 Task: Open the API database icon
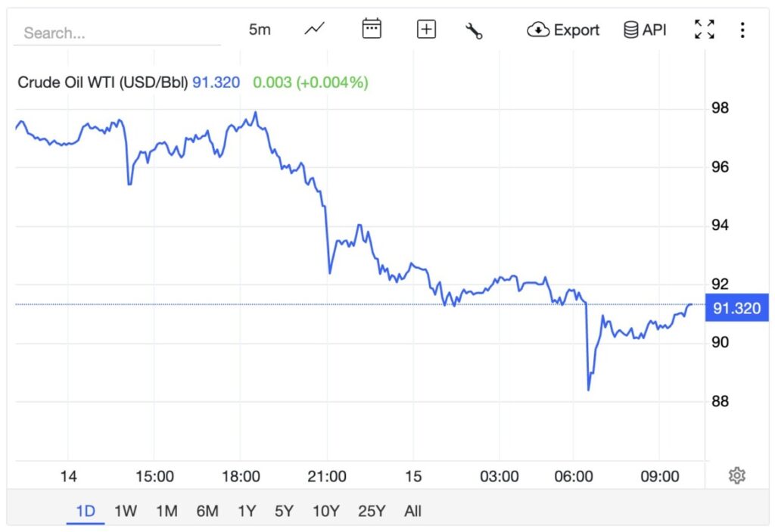[x=630, y=30]
